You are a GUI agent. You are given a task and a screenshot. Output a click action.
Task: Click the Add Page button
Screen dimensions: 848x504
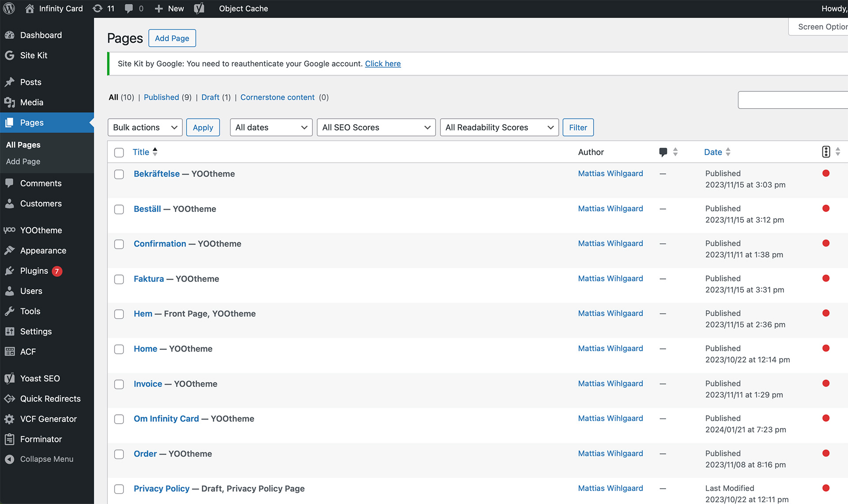(x=172, y=38)
